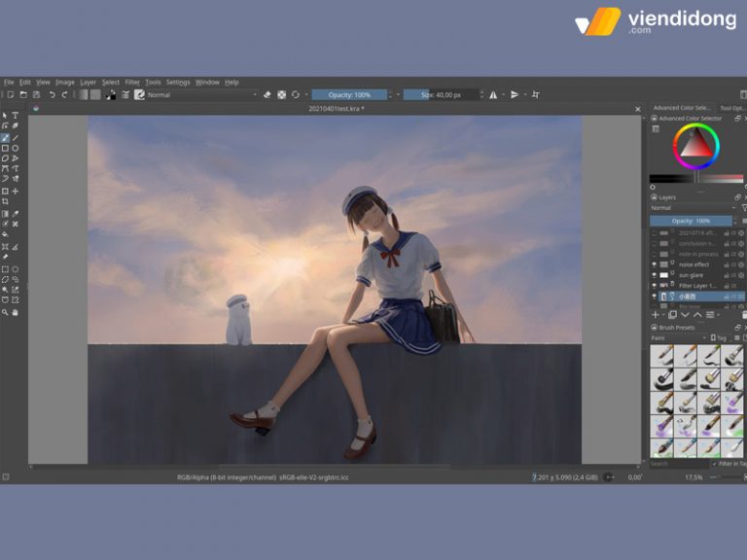747x560 pixels.
Task: Switch to Tool Options docker tab
Action: (x=731, y=108)
